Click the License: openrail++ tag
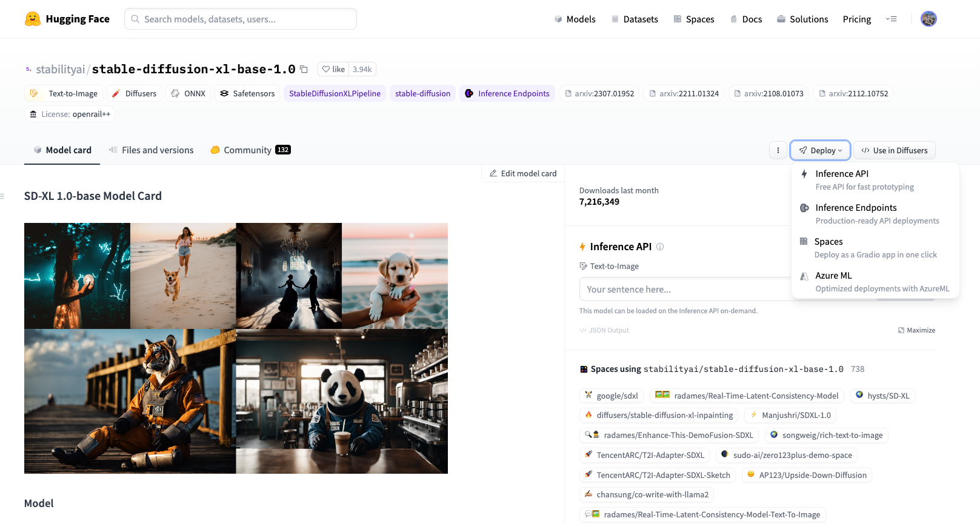This screenshot has height=524, width=980. (x=70, y=114)
